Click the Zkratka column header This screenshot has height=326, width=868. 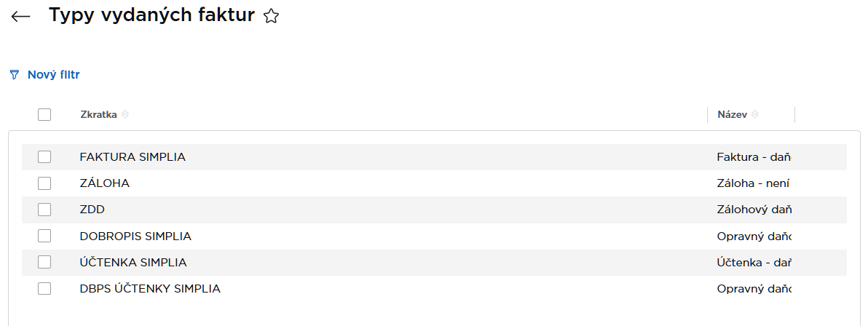[x=98, y=115]
